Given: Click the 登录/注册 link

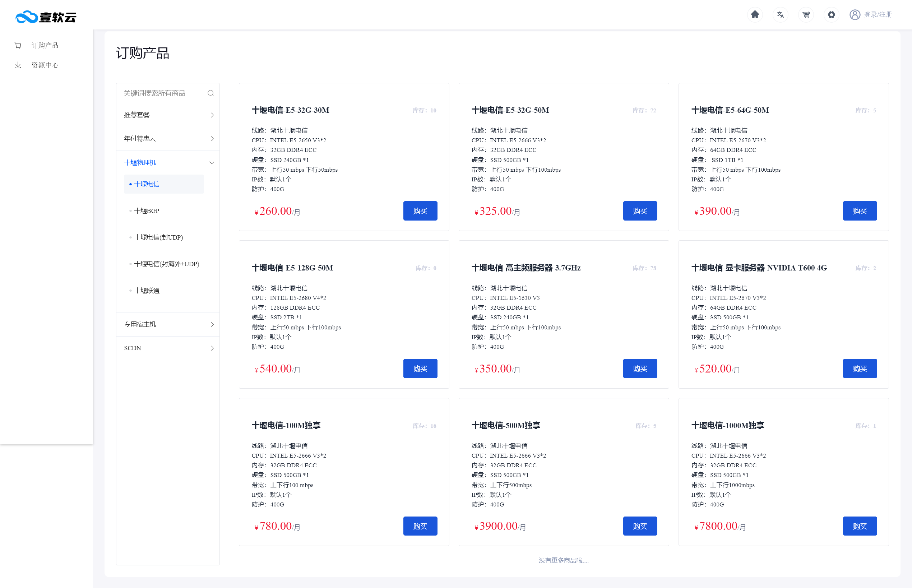Looking at the screenshot, I should (x=878, y=15).
